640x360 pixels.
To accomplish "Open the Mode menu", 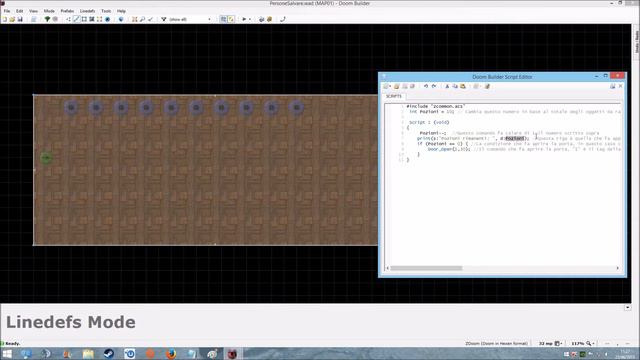I will coord(49,11).
